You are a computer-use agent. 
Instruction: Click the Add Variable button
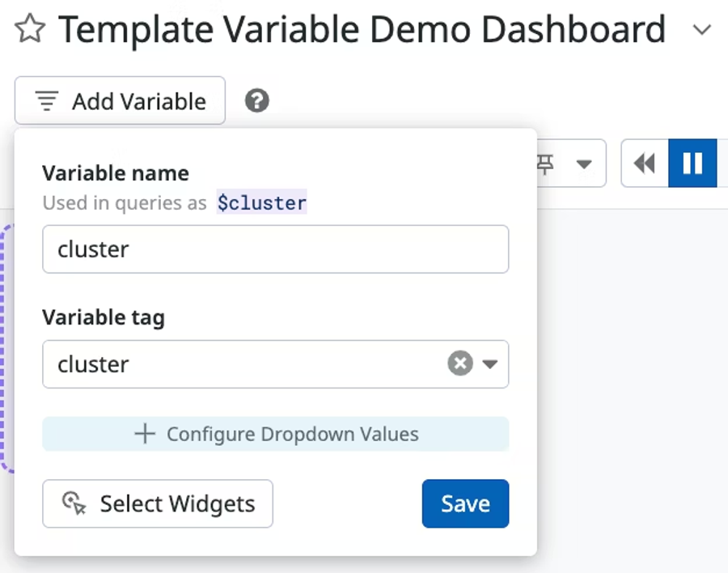[x=120, y=101]
